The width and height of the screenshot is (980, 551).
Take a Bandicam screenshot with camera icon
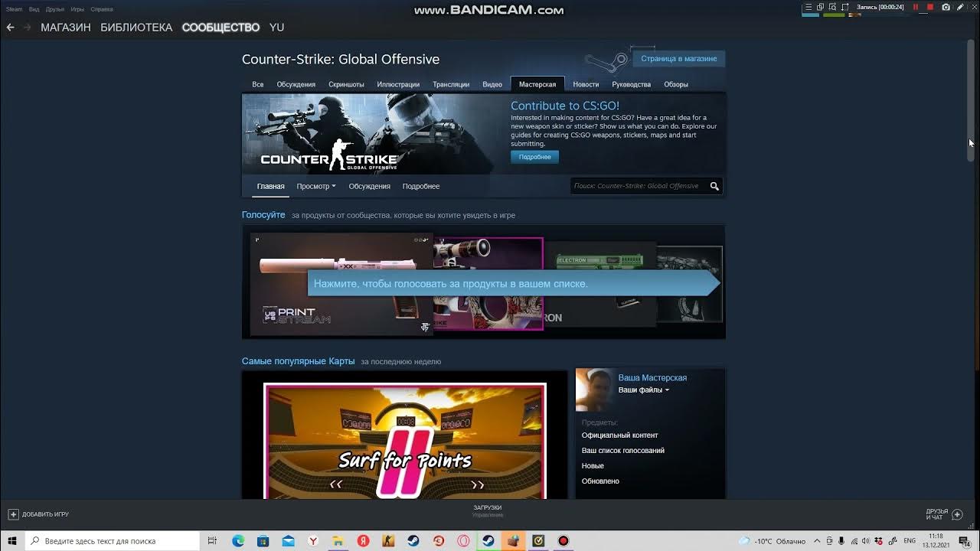[946, 7]
